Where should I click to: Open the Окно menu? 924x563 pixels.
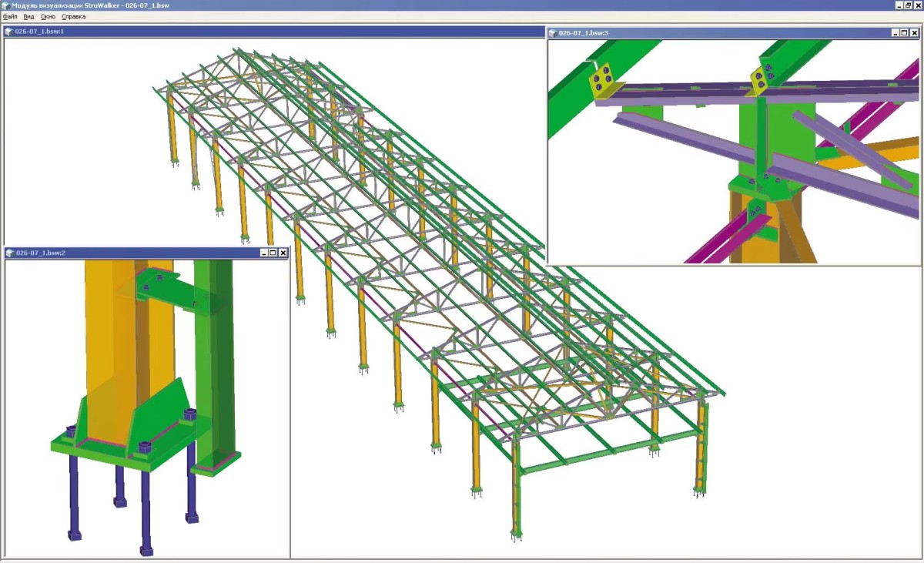point(48,15)
